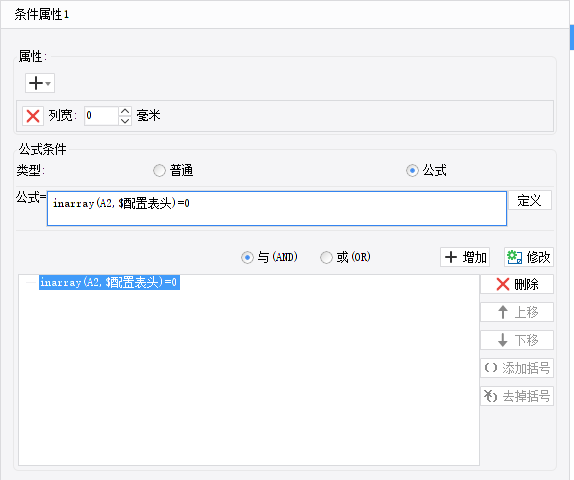574x480 pixels.
Task: Click 添加括号 add parentheses button
Action: 517,368
